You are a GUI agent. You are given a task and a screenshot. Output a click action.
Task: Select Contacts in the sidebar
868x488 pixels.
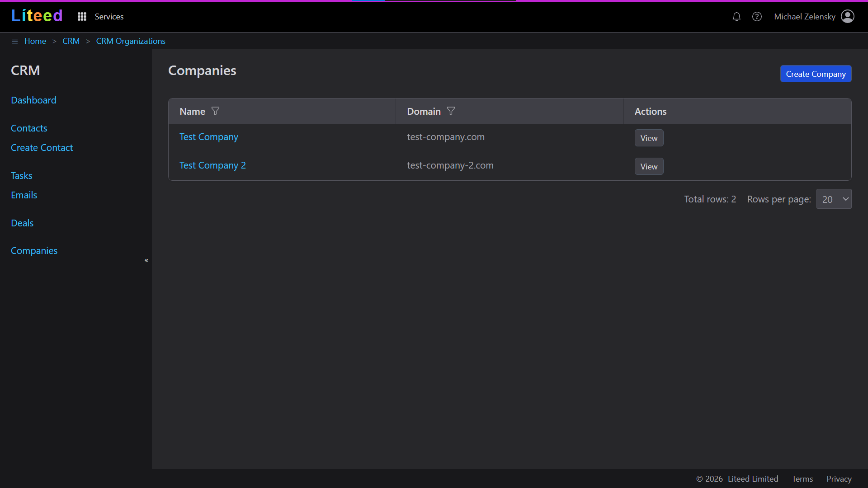(29, 128)
